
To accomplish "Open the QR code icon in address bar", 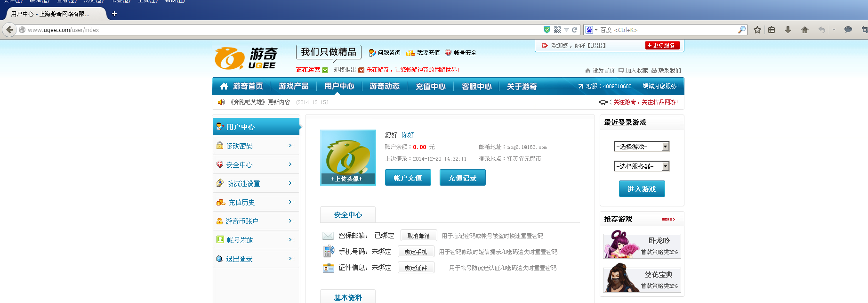I will [x=557, y=30].
